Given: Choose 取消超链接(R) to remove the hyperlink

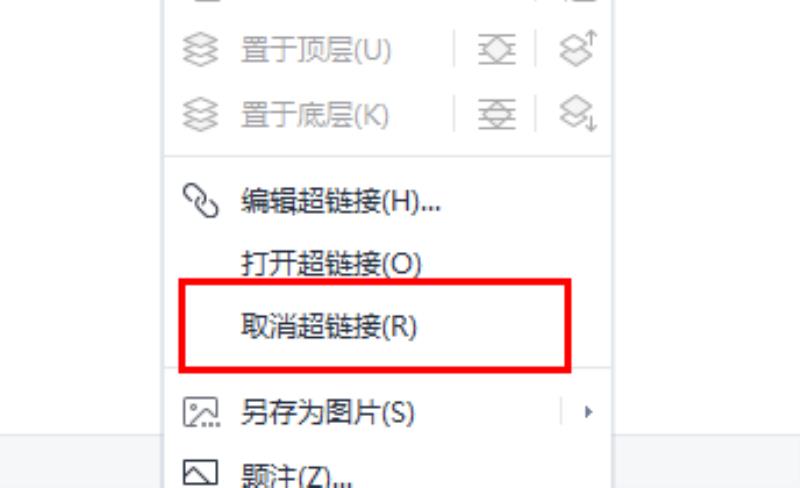Looking at the screenshot, I should (329, 326).
